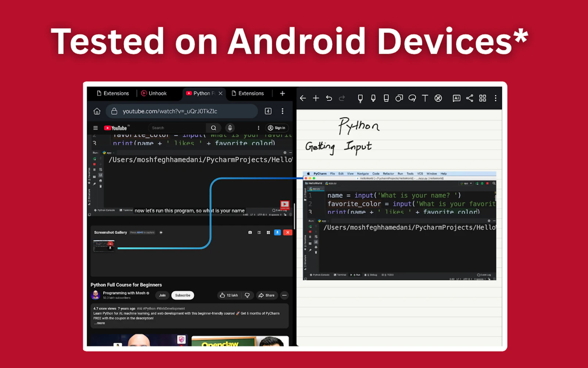This screenshot has width=588, height=368.
Task: Switch to the Unhook tab
Action: 154,93
